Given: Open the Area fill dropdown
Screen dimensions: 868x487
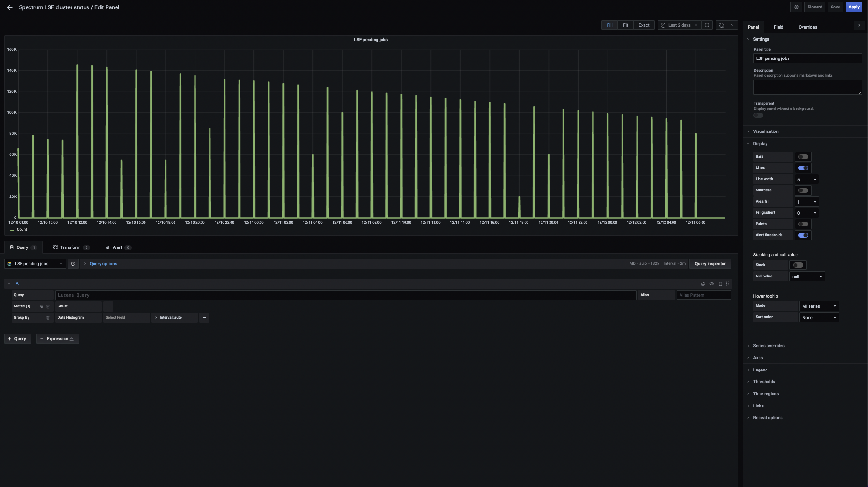Looking at the screenshot, I should point(807,202).
